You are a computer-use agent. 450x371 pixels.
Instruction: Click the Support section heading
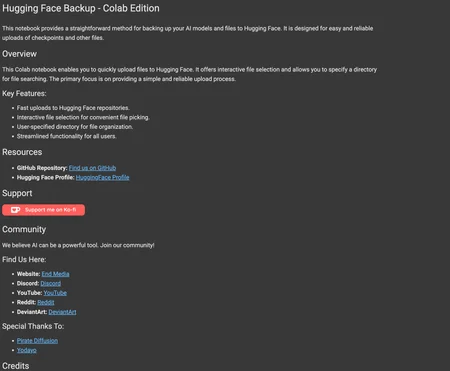click(17, 194)
